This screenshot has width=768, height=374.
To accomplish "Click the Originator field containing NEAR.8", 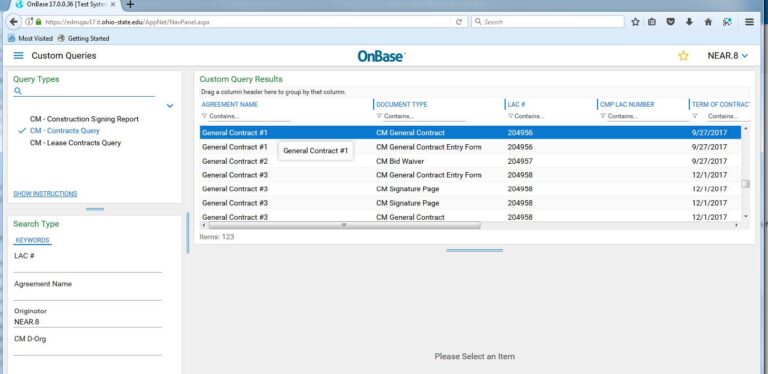I will point(87,322).
